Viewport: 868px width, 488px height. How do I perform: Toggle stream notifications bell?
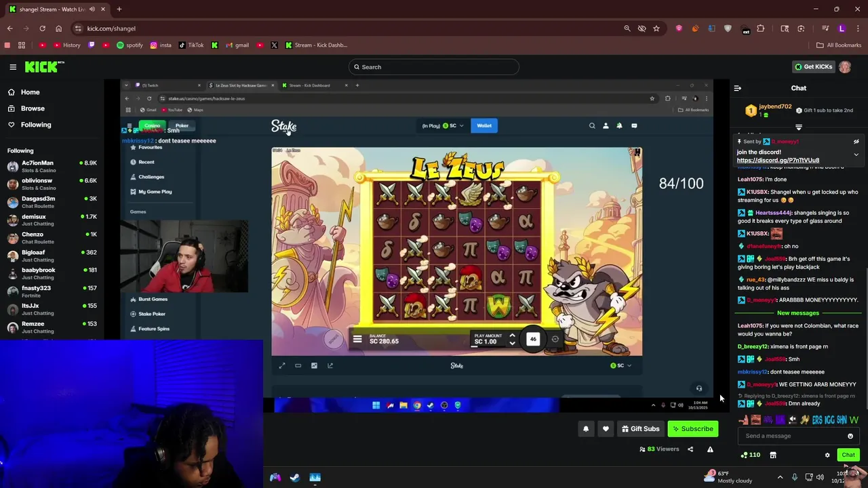(586, 429)
